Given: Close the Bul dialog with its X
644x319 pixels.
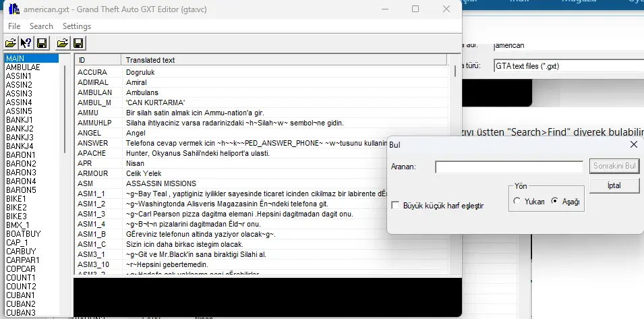Looking at the screenshot, I should point(634,144).
